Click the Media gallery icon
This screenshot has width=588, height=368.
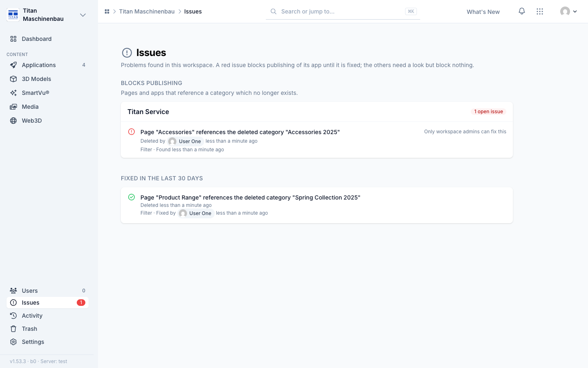tap(13, 107)
